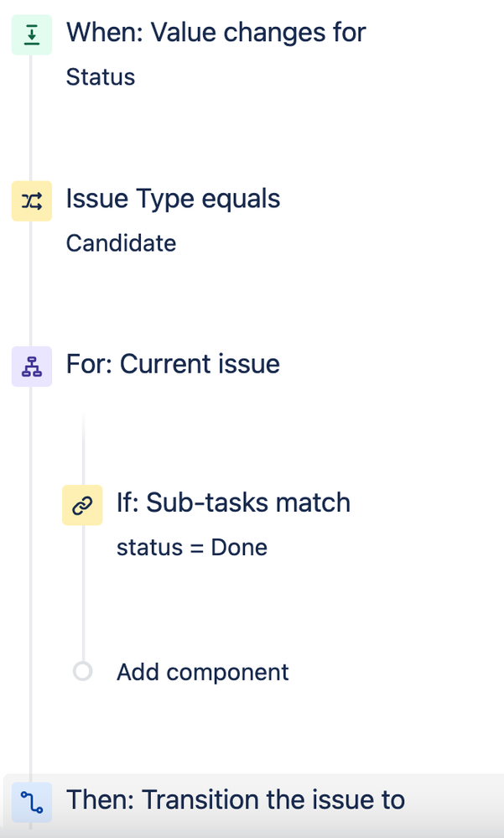Open the 'For: Current issue' branch
This screenshot has width=504, height=838.
click(x=173, y=364)
